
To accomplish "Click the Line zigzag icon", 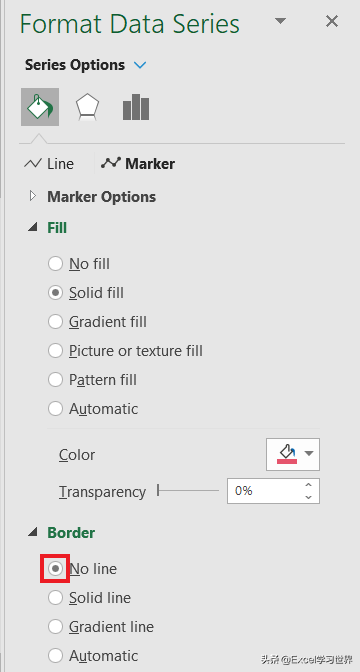I will point(33,164).
